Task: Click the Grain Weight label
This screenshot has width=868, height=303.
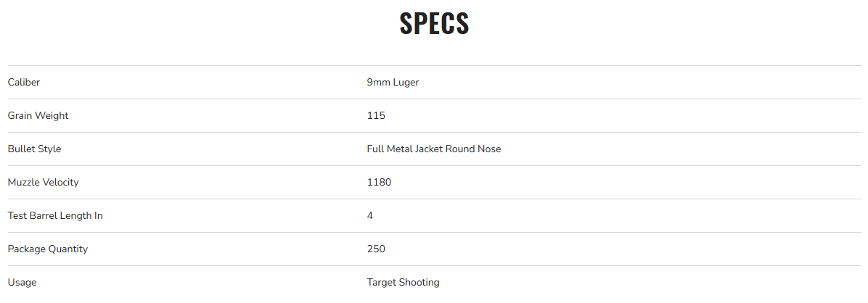Action: click(38, 116)
